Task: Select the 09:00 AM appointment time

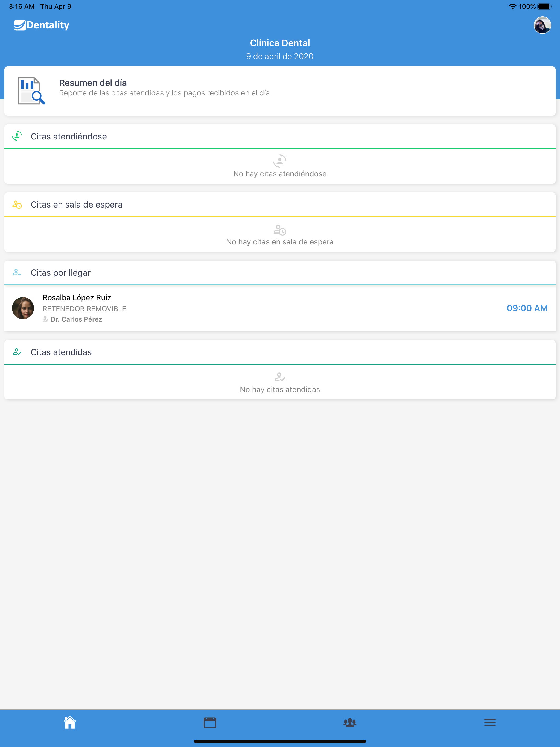Action: (527, 308)
